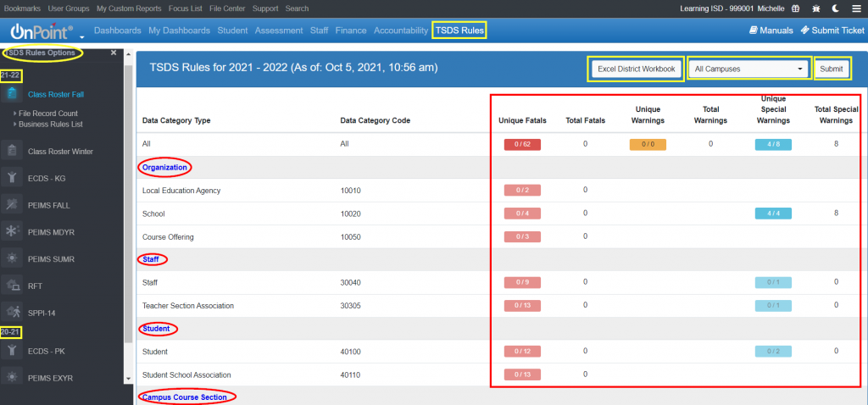Click the Class Roster Winter clipboard icon
868x405 pixels.
pos(12,151)
